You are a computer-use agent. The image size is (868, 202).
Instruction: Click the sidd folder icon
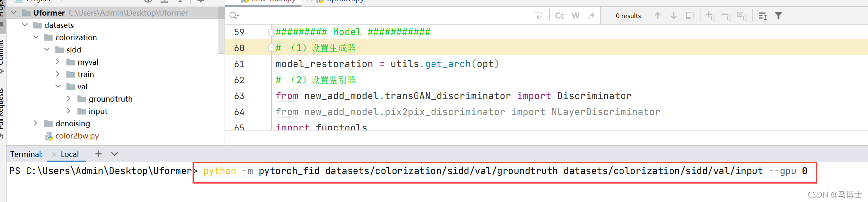60,50
